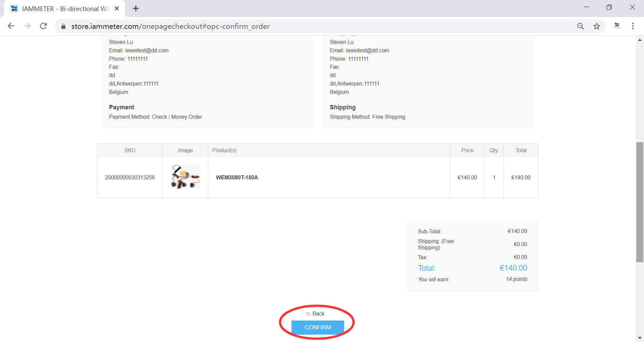Click the scrollbar down arrow

[x=640, y=338]
